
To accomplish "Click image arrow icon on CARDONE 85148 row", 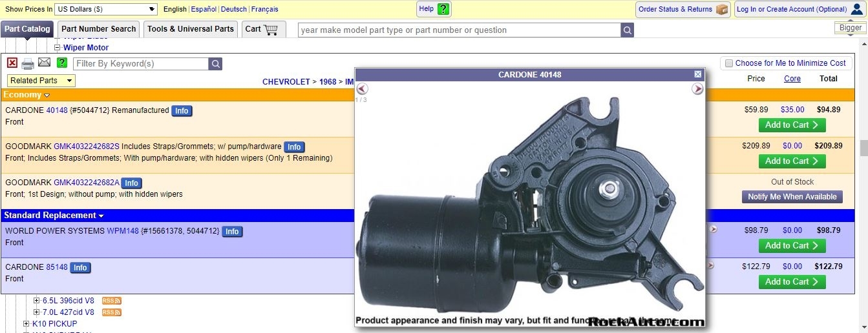I will [x=710, y=265].
